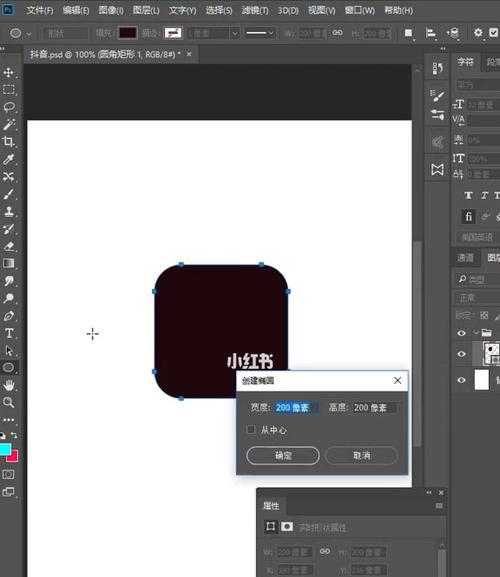Image resolution: width=500 pixels, height=577 pixels.
Task: Click the 高度 height input field
Action: click(375, 408)
